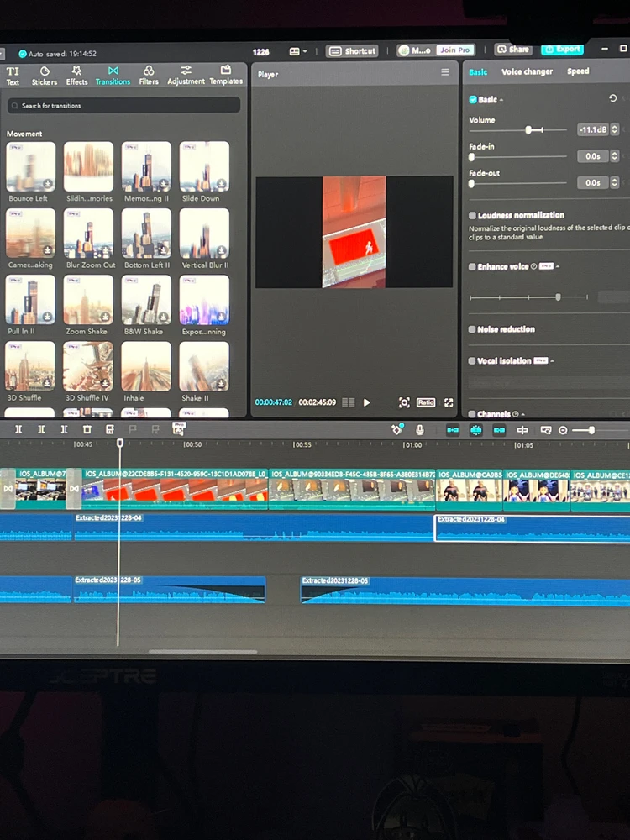Collapse the Basic audio section

[x=501, y=100]
